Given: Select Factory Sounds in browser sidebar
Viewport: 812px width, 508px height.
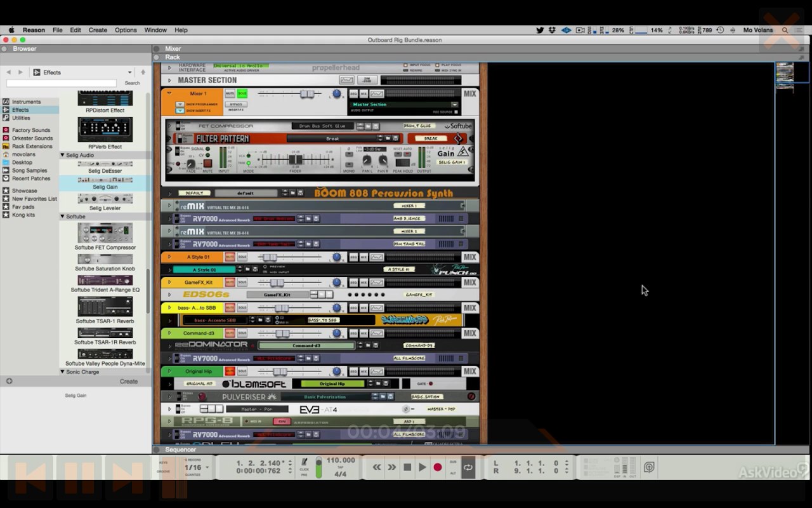Looking at the screenshot, I should coord(30,130).
